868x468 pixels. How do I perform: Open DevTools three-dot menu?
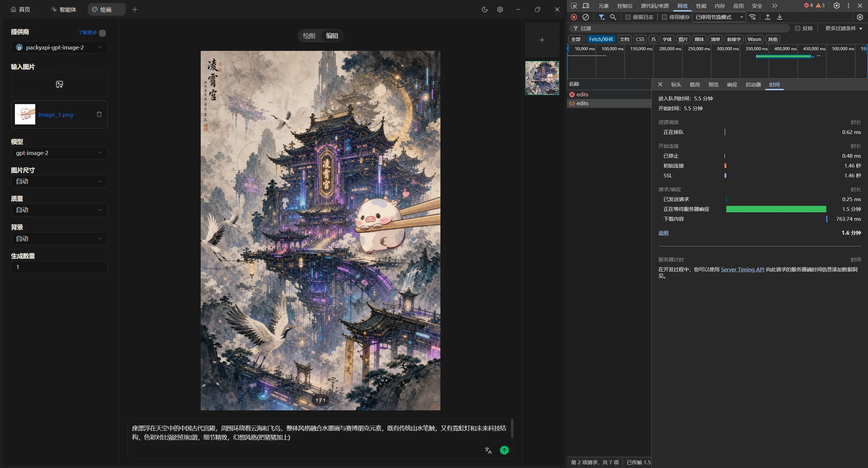[848, 6]
